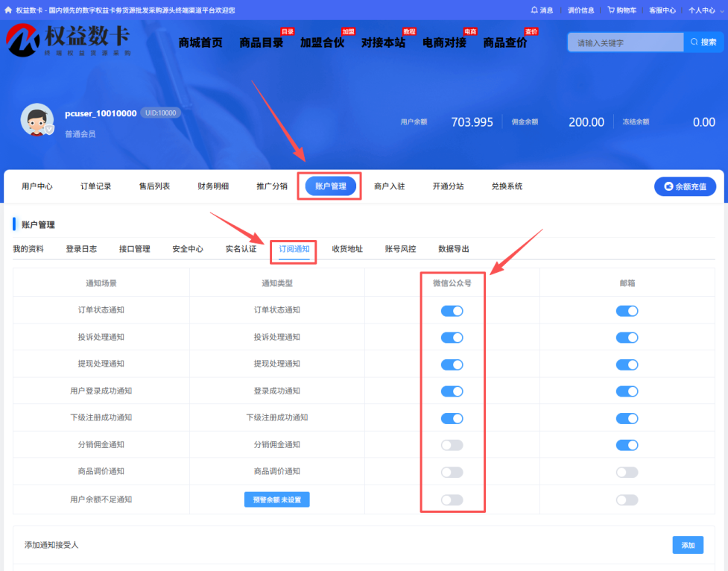Open 我的资料 sub-tab
Image resolution: width=728 pixels, height=571 pixels.
pyautogui.click(x=28, y=249)
